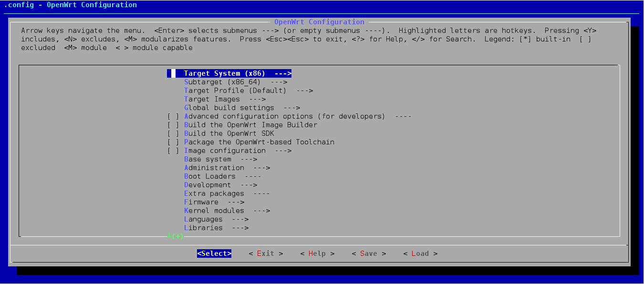The width and height of the screenshot is (644, 284).
Task: Check the Build the OpenWrt SDK box
Action: (173, 133)
